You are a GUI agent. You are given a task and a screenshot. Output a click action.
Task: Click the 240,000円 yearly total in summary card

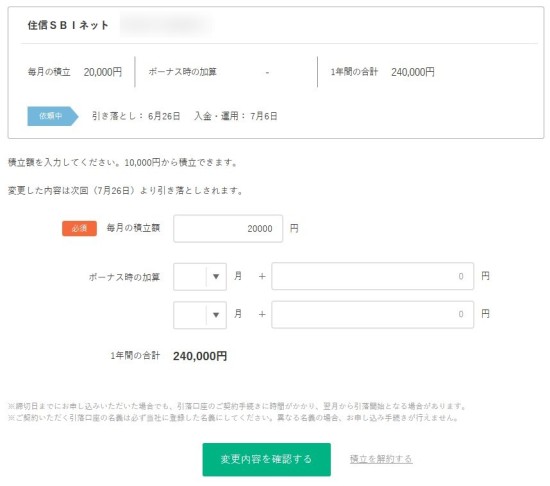pyautogui.click(x=413, y=72)
